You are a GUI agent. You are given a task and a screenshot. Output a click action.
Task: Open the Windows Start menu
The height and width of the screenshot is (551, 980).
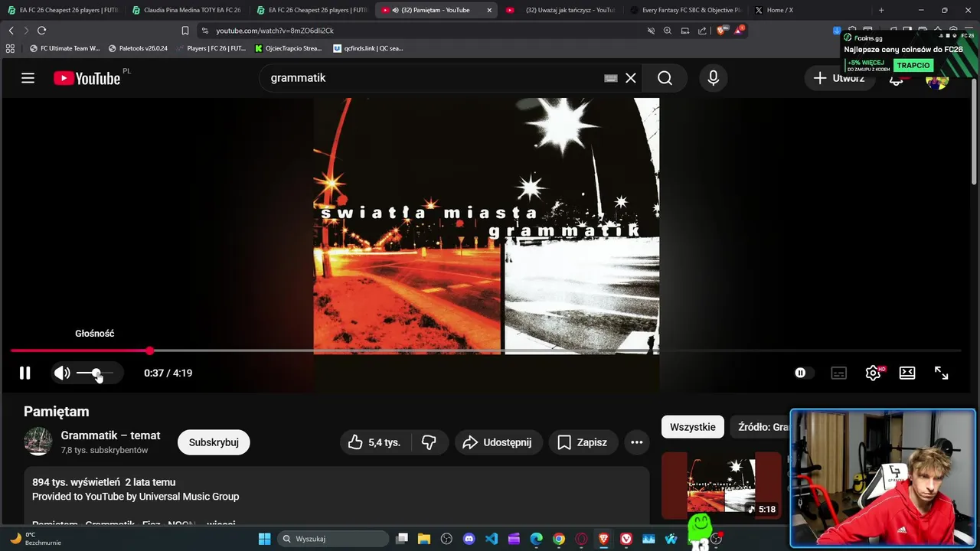[264, 539]
